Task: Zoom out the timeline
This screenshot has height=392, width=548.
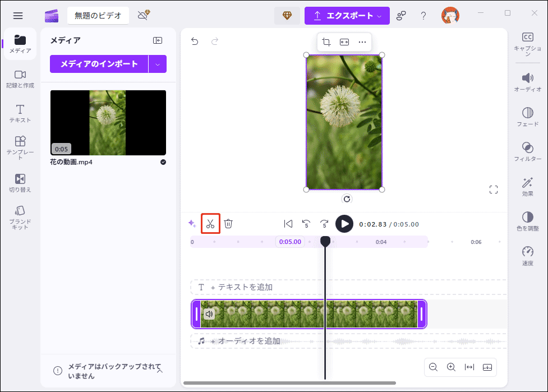Action: pos(433,367)
